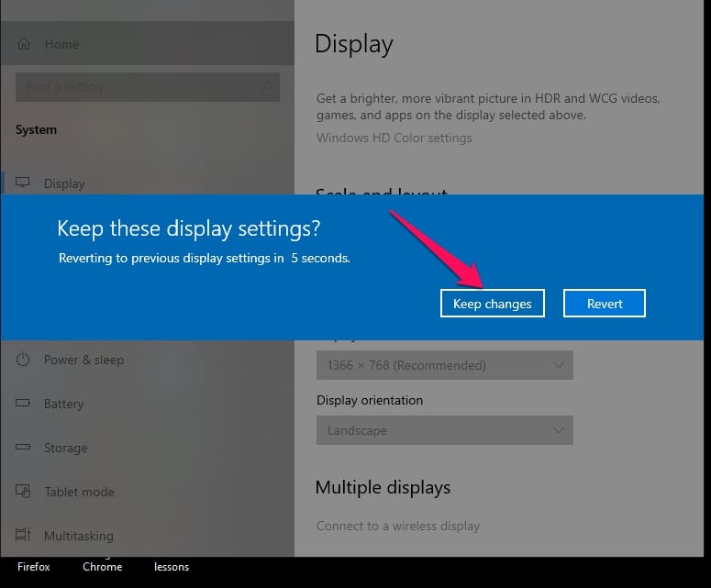The image size is (711, 588).
Task: Focus the Find a setting search box
Action: (x=148, y=86)
